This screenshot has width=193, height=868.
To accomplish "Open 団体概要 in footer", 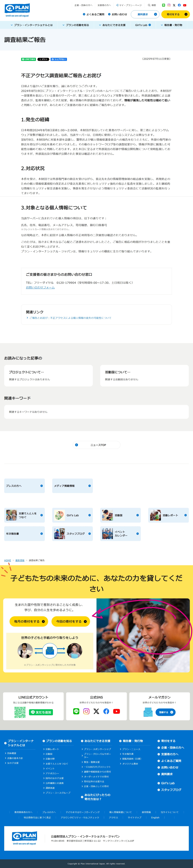I will (x=12, y=753).
